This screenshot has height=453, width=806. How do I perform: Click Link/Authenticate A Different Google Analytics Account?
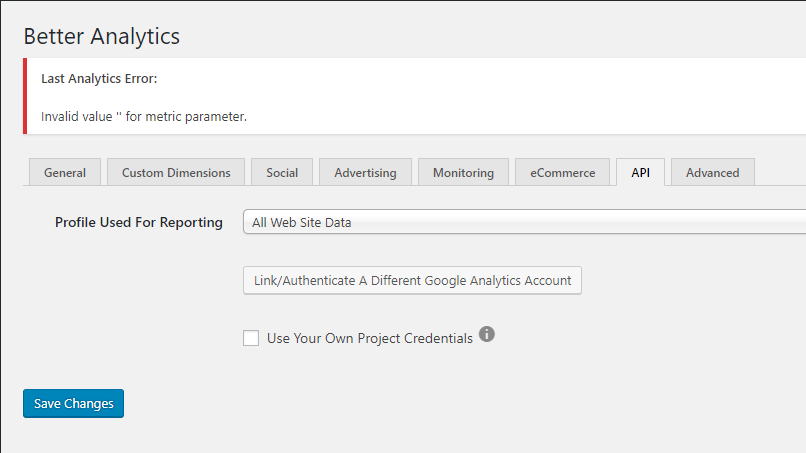tap(412, 280)
